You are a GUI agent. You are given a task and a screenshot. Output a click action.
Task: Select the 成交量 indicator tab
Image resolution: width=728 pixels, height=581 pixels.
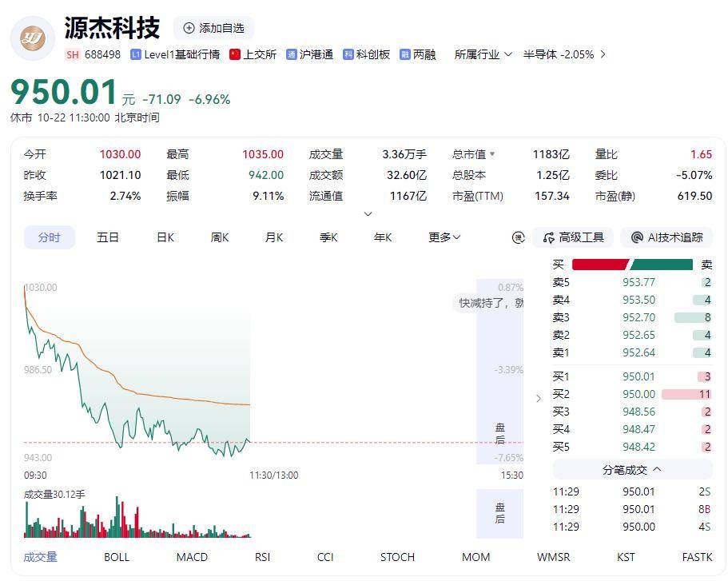coord(41,557)
